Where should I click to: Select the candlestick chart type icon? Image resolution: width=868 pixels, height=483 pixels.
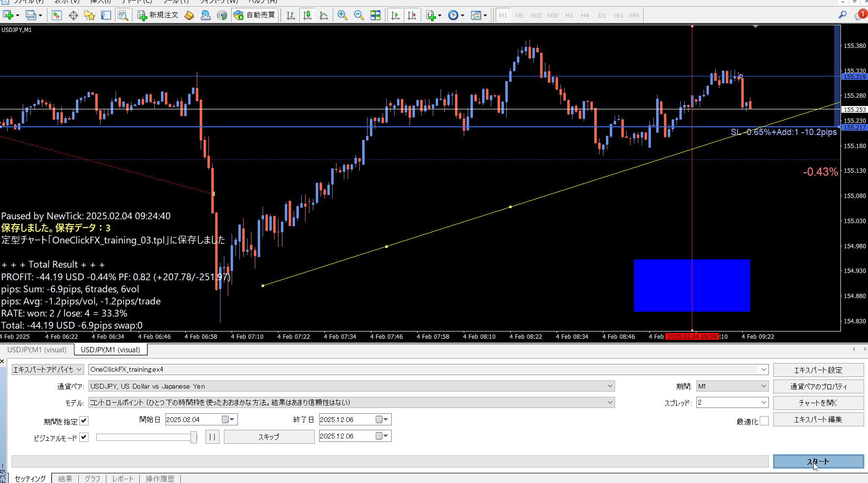coord(307,15)
